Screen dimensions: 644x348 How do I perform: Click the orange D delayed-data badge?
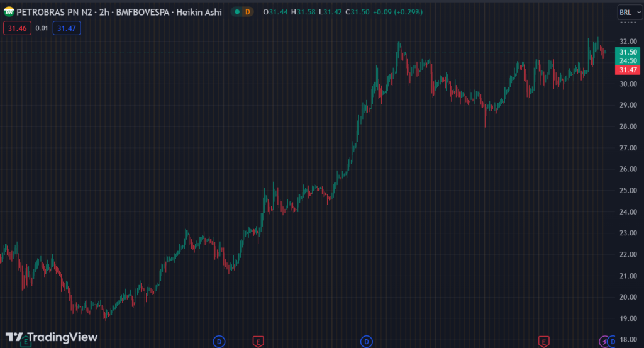pyautogui.click(x=247, y=12)
